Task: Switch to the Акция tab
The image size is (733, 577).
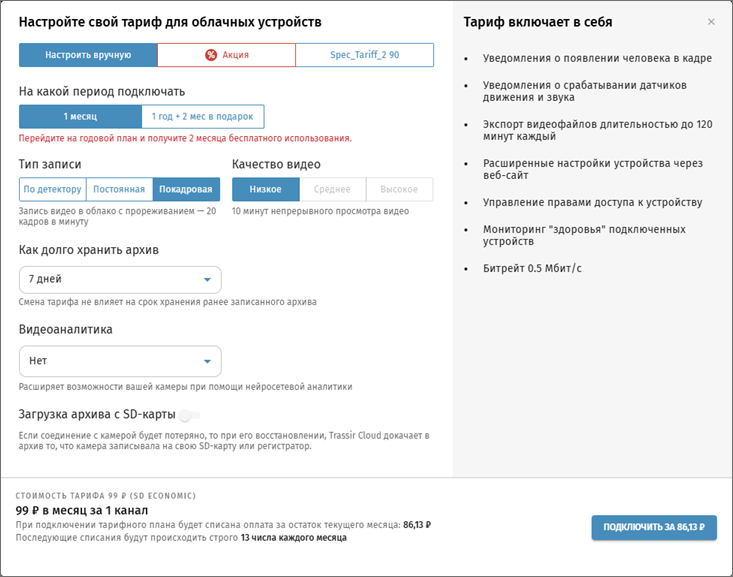Action: tap(227, 55)
